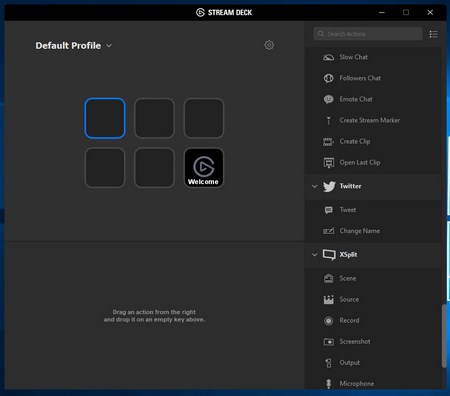This screenshot has height=396, width=450.
Task: Click the actions list scrollbar
Action: (444, 336)
